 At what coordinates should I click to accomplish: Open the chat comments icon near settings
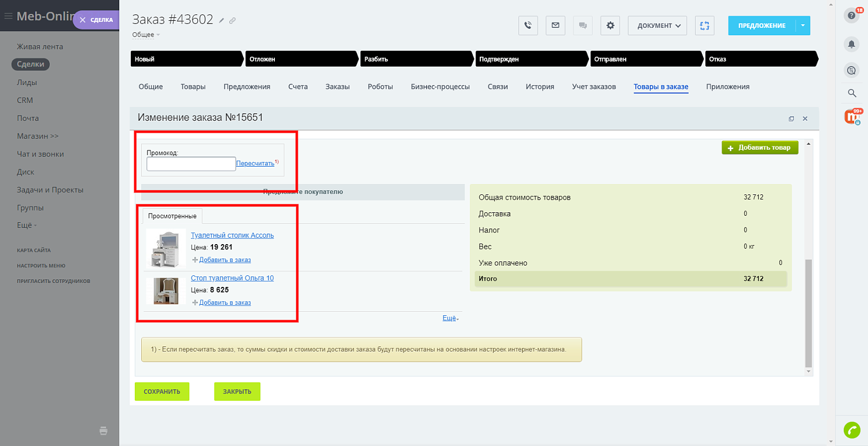(x=582, y=25)
